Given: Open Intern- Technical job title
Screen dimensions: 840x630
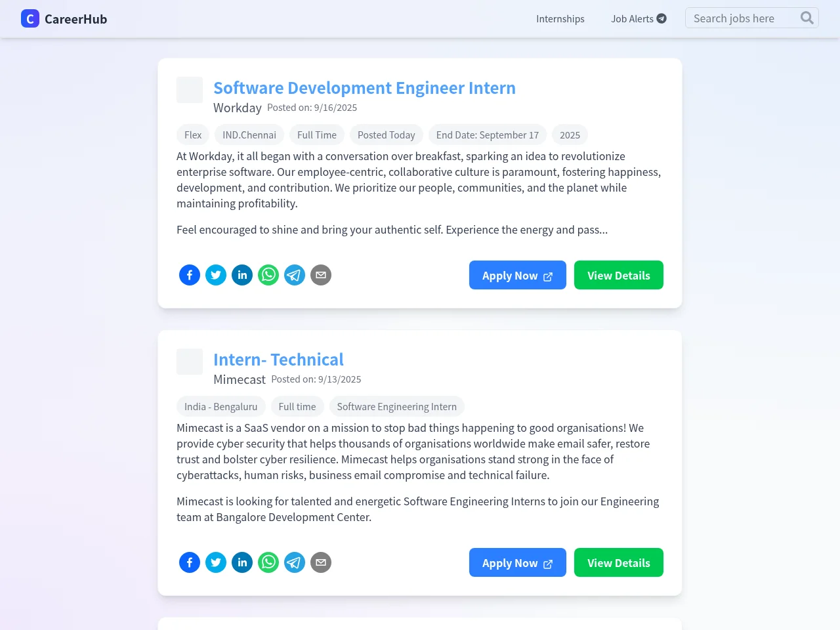Looking at the screenshot, I should pos(278,360).
